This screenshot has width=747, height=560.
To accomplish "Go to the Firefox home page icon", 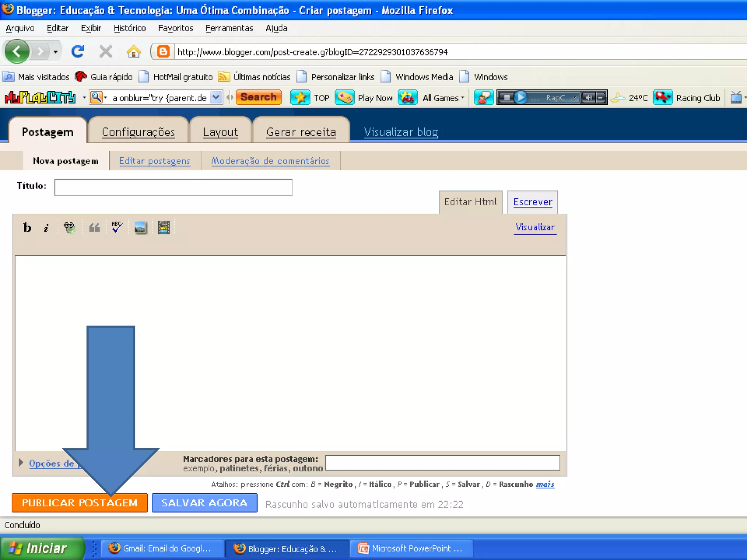I will pyautogui.click(x=133, y=52).
